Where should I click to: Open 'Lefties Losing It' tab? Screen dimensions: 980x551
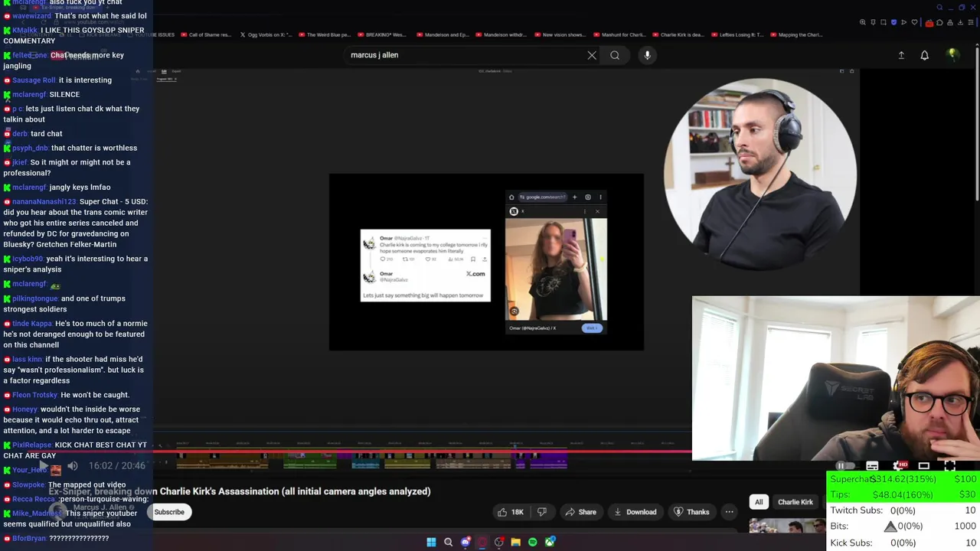[x=737, y=34]
